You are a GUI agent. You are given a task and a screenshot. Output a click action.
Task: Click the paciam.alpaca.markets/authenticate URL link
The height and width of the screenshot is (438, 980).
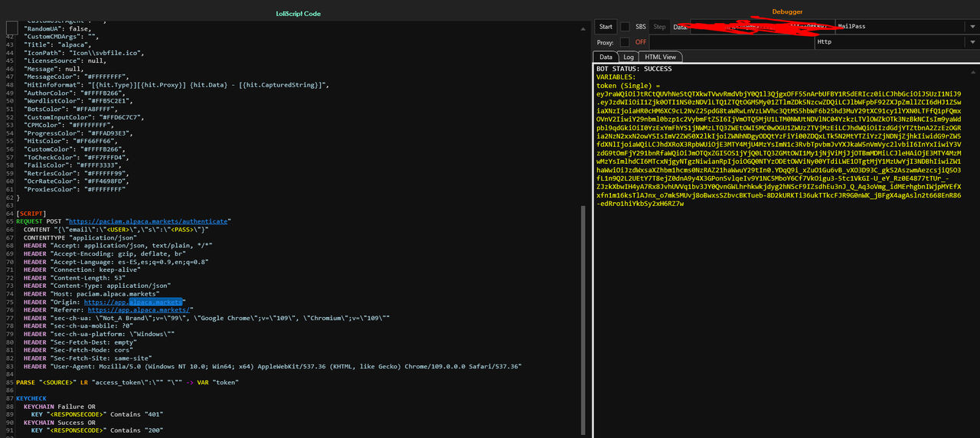[x=149, y=221]
